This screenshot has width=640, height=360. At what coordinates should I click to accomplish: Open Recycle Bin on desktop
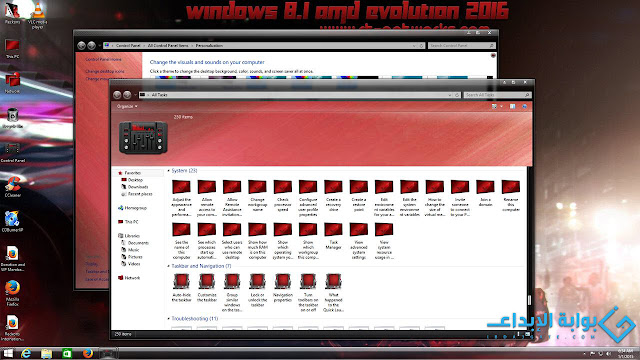[x=13, y=118]
